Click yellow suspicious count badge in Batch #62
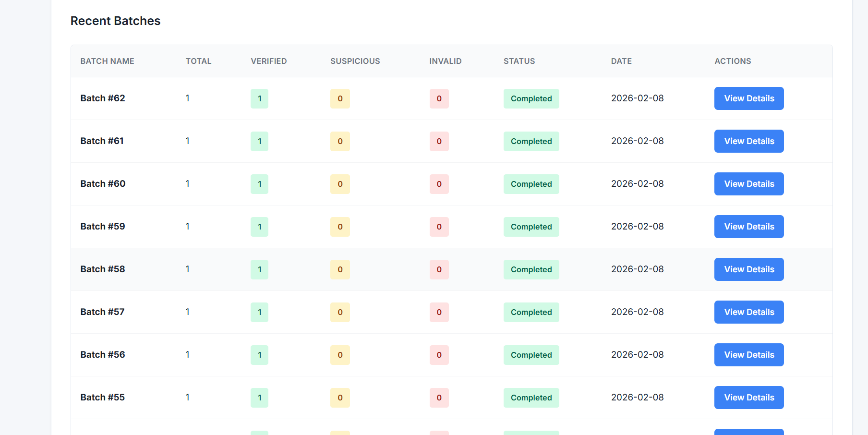Image resolution: width=868 pixels, height=435 pixels. [340, 98]
